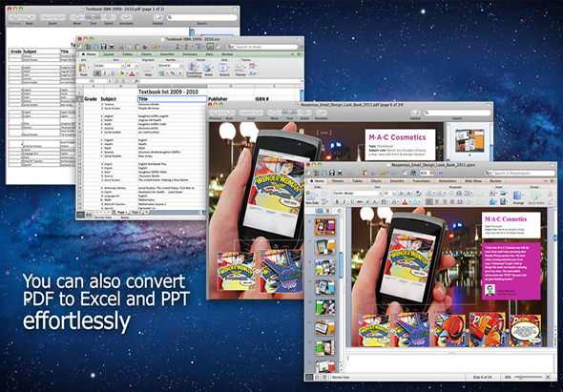Click the Previous button in Textbook PDF window
This screenshot has width=563, height=392.
[15, 17]
